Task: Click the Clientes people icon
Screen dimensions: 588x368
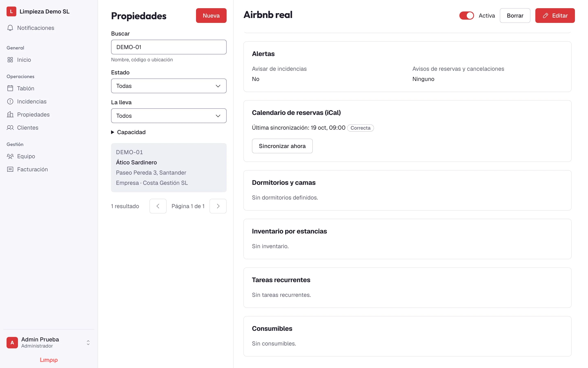Action: (x=10, y=128)
